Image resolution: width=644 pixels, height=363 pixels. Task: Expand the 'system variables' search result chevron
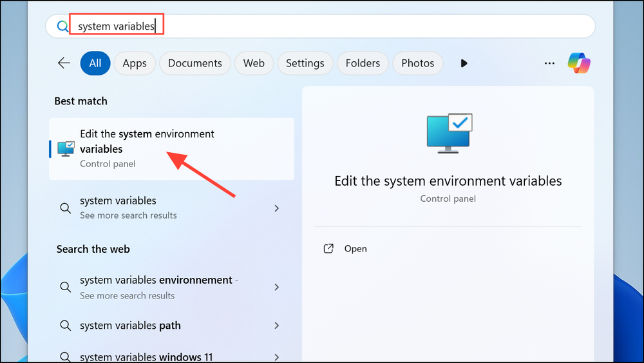[x=277, y=208]
